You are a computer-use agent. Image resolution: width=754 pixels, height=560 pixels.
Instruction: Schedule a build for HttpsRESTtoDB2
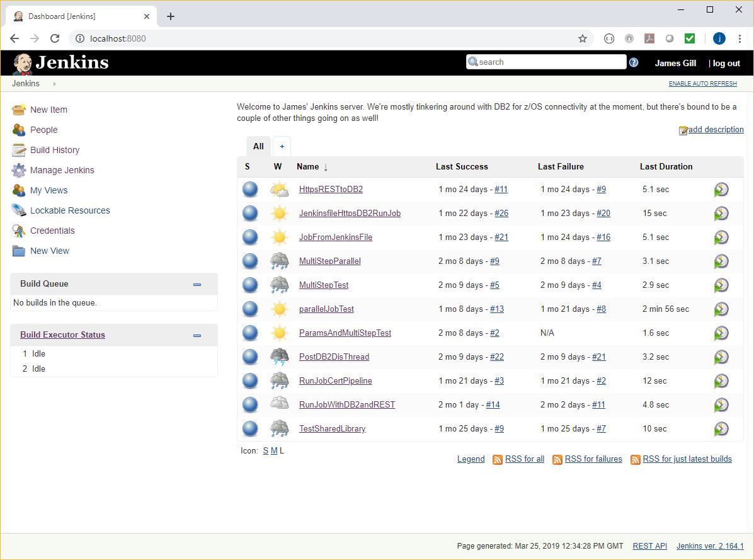point(722,189)
